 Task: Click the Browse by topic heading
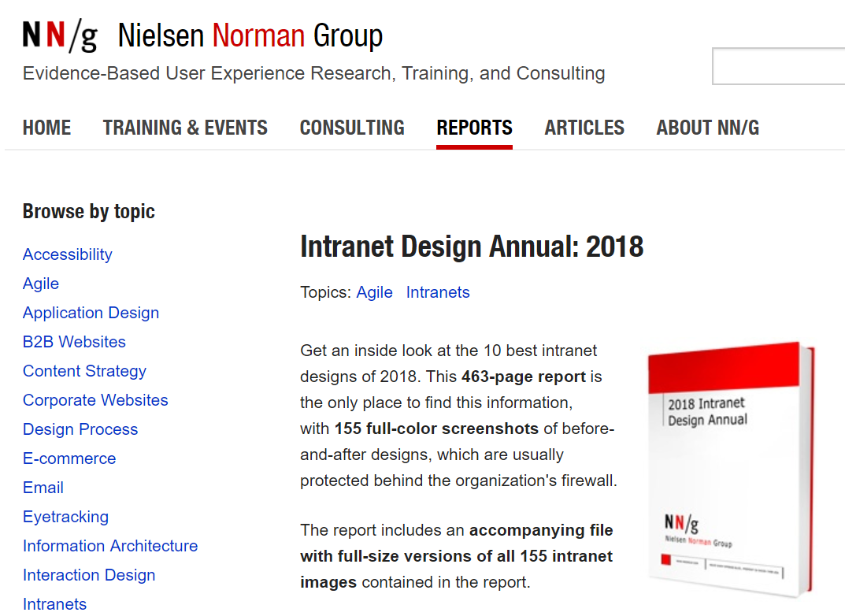tap(89, 211)
